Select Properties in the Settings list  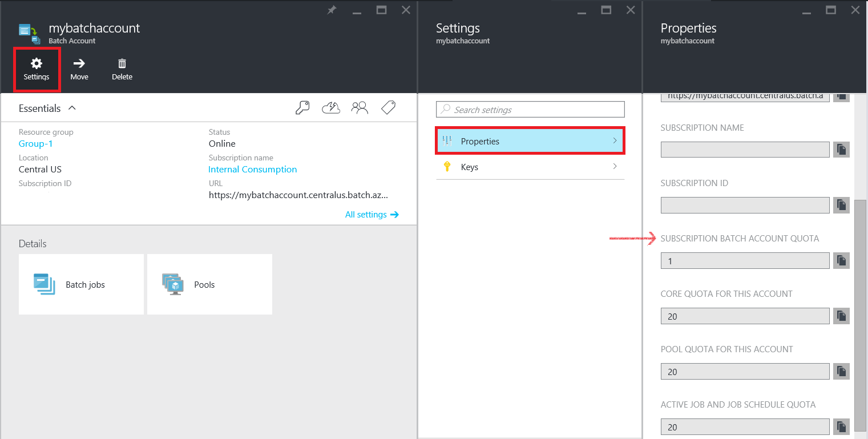tap(530, 141)
